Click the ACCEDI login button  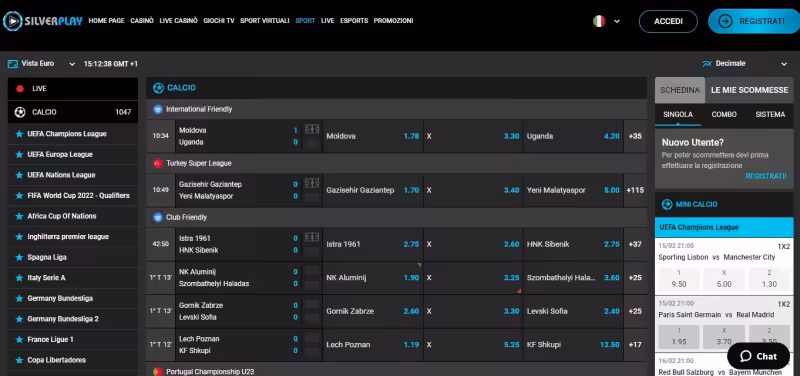tap(668, 21)
